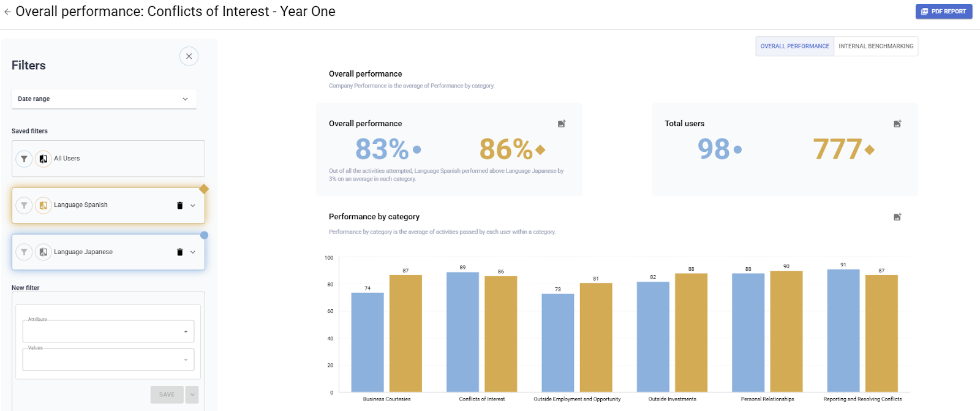Toggle compare icon for Language Japanese
Viewport: 980px width, 411px height.
43,252
